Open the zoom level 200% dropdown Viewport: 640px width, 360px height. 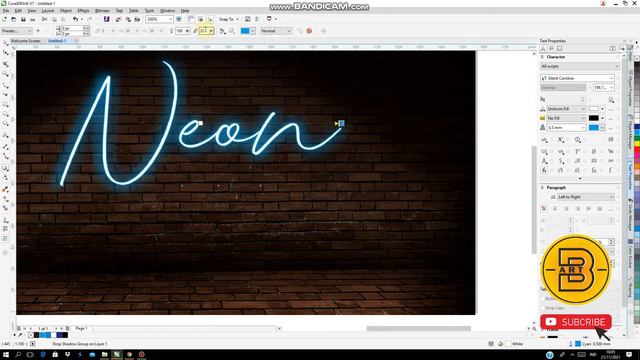(159, 19)
